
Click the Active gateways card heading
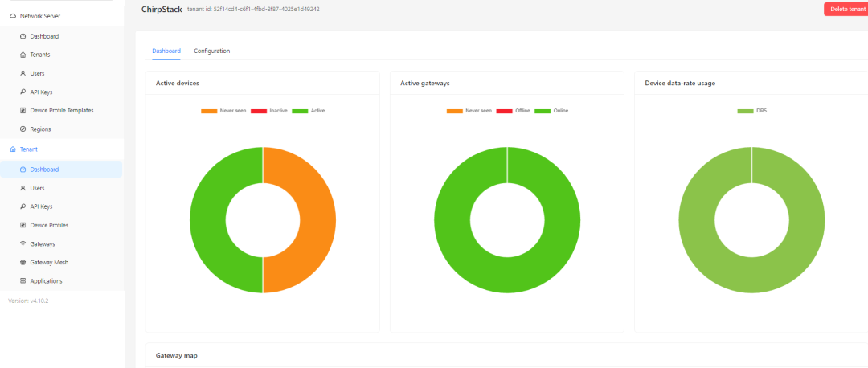(x=424, y=83)
